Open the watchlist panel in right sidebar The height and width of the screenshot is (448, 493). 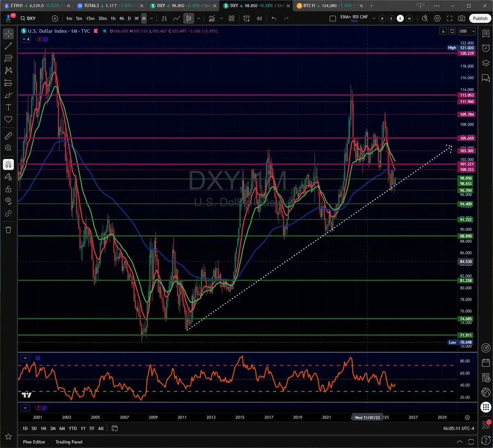[486, 34]
